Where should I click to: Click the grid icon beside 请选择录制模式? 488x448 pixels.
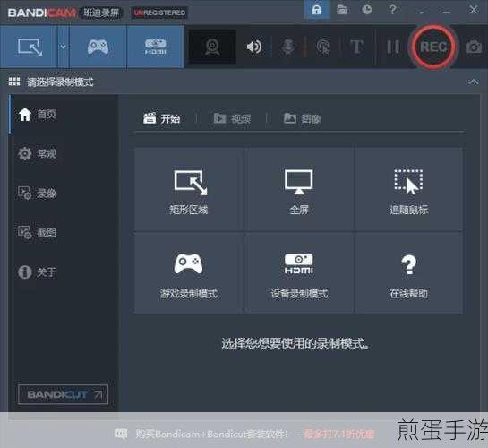[14, 82]
